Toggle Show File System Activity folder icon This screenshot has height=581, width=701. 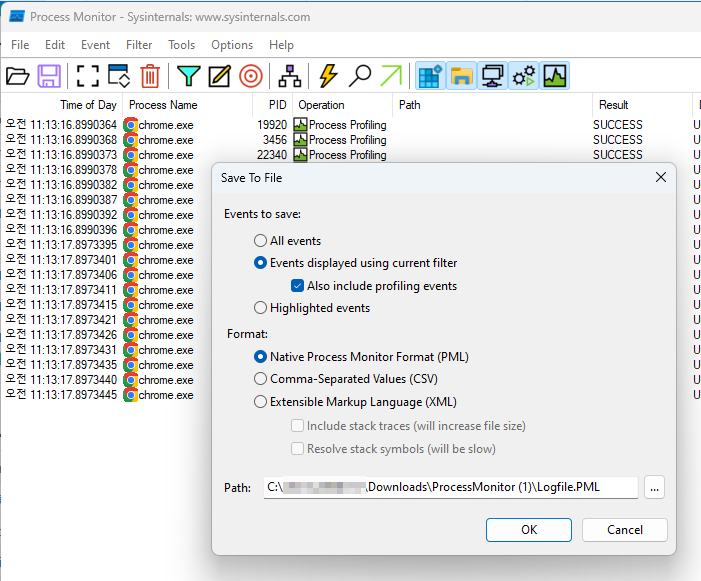coord(461,76)
